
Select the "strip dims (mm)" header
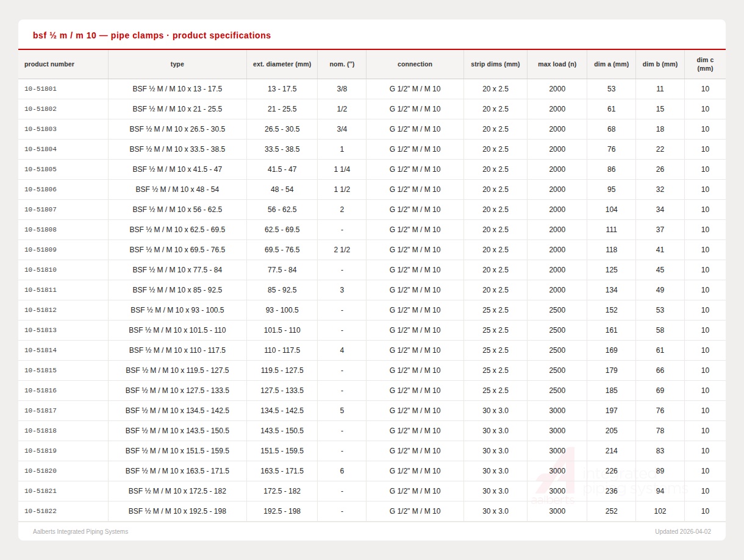(495, 64)
